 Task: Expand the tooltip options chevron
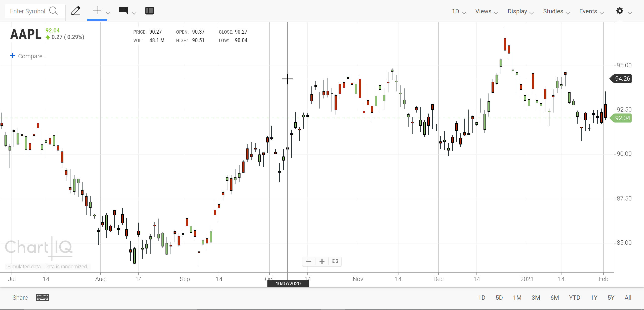point(134,13)
